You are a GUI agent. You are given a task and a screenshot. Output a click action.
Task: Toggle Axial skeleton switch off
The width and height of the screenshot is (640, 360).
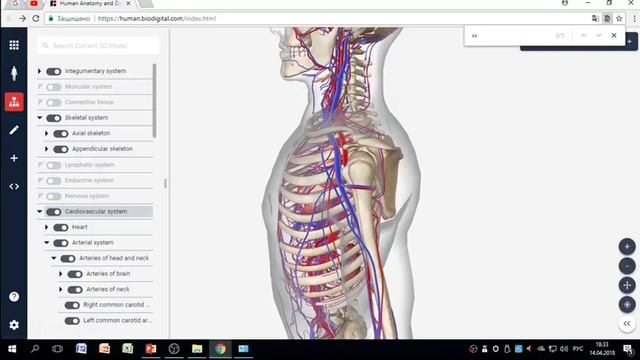60,134
